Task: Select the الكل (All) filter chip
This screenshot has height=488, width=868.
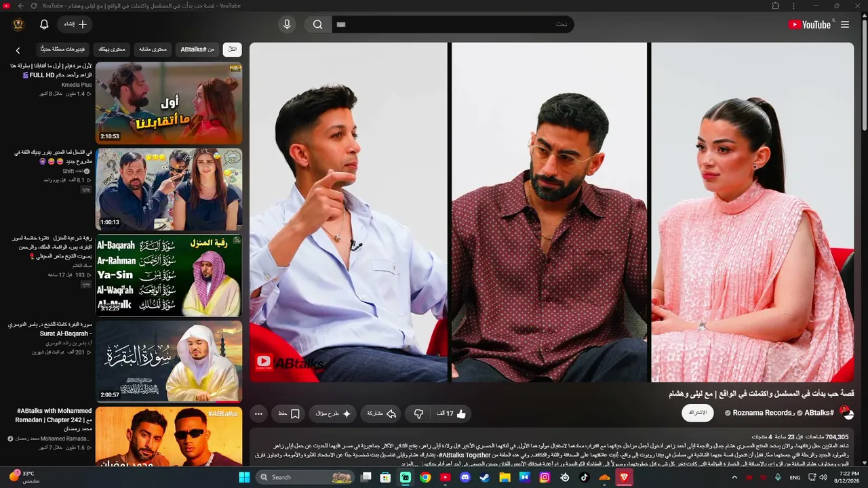Action: coord(233,49)
